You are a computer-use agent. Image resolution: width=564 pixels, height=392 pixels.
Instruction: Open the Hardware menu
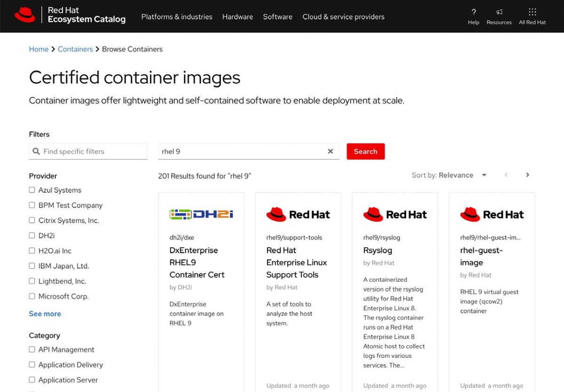237,16
